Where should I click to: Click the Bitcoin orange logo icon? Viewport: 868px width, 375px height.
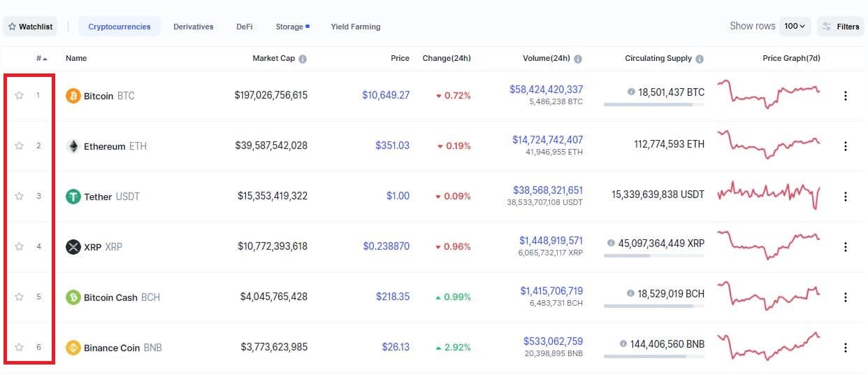coord(73,96)
